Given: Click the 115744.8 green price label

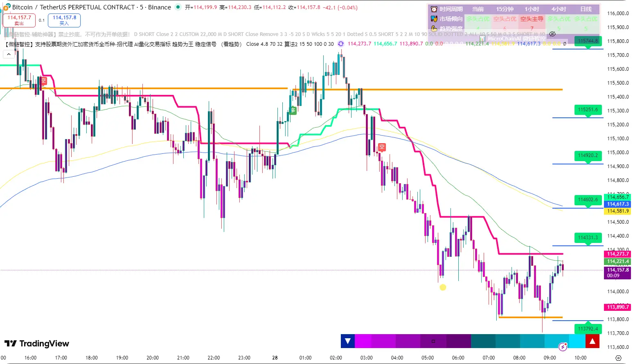Looking at the screenshot, I should click(x=588, y=41).
